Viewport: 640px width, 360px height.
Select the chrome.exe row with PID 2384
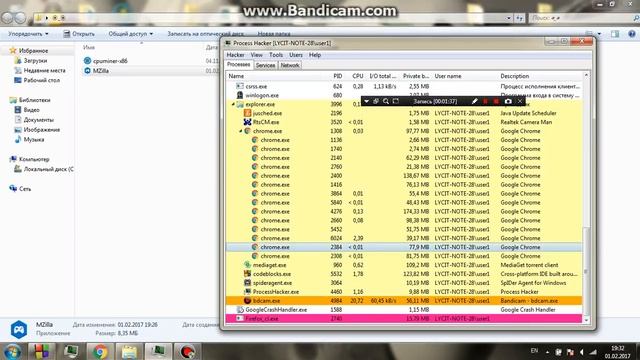404,247
